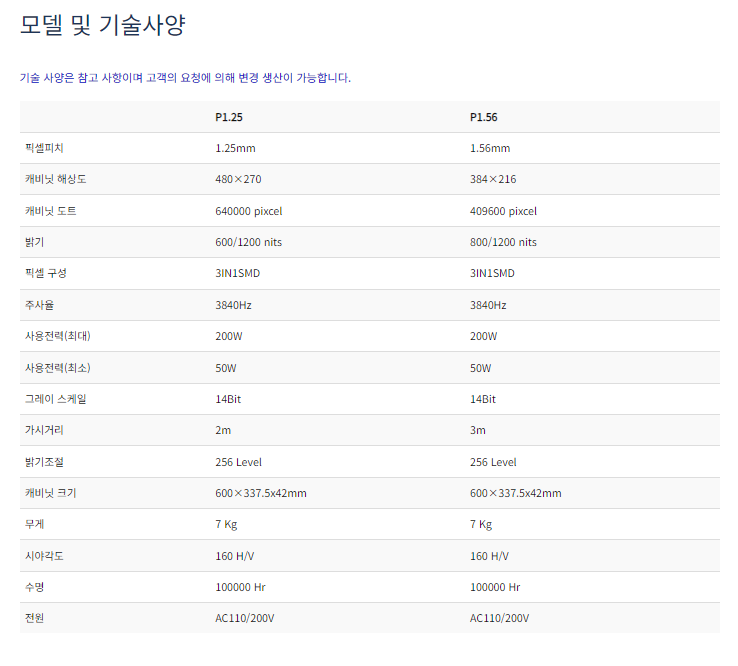Click the 사용전력(최대) row label

[58, 336]
